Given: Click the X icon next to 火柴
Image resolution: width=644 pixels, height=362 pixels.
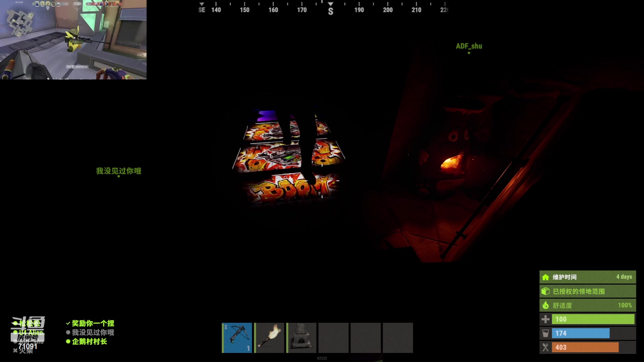Looking at the screenshot, I should pyautogui.click(x=15, y=351).
